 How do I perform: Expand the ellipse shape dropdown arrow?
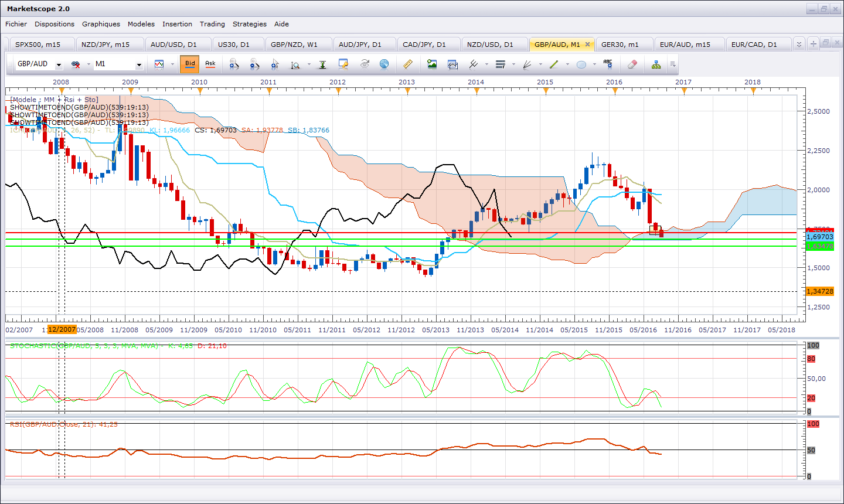click(x=594, y=64)
